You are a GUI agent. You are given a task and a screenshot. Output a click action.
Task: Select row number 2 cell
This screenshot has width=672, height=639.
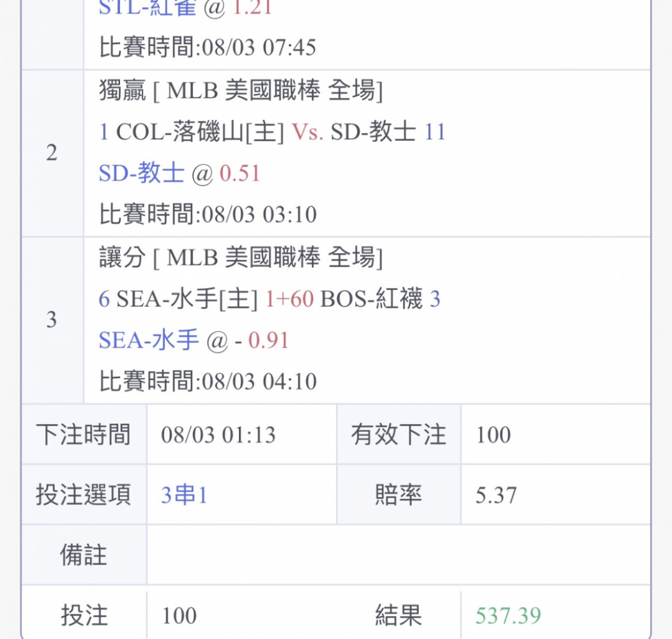52,153
